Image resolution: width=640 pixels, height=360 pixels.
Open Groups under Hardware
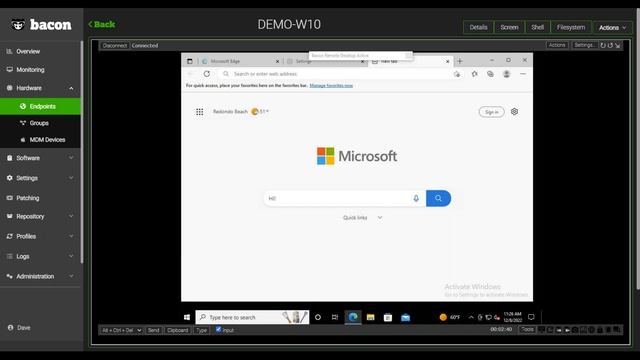pos(40,123)
